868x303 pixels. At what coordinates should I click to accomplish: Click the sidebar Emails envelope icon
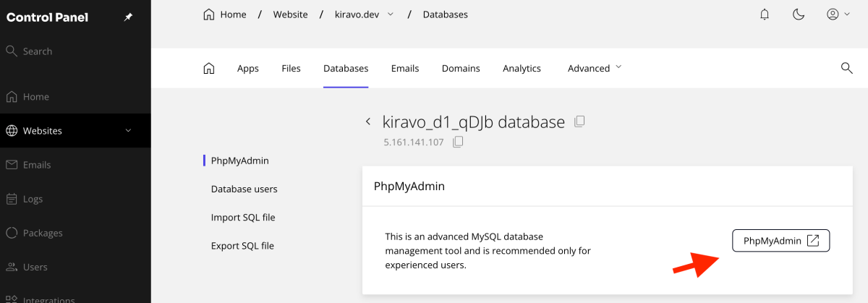tap(12, 165)
